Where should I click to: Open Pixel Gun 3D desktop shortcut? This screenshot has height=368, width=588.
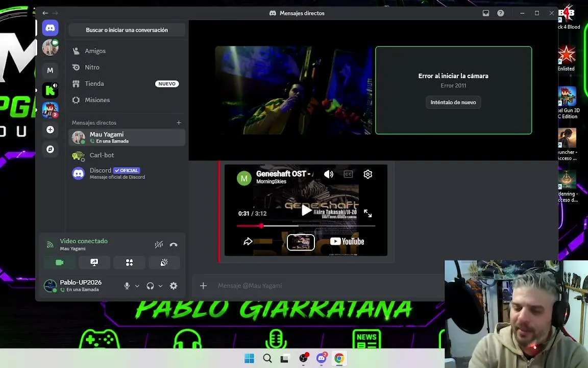tap(568, 103)
